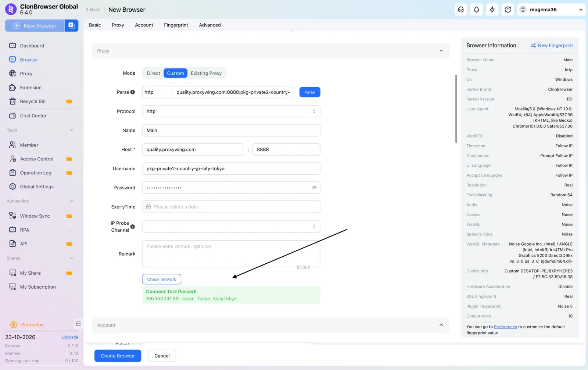Image resolution: width=588 pixels, height=370 pixels.
Task: Open the Protocol dropdown
Action: (x=231, y=111)
